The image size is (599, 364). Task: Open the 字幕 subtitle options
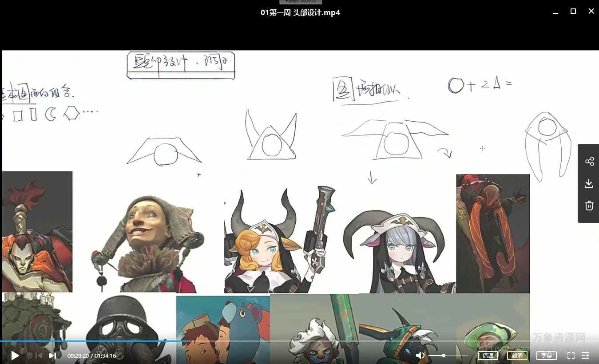click(x=546, y=356)
